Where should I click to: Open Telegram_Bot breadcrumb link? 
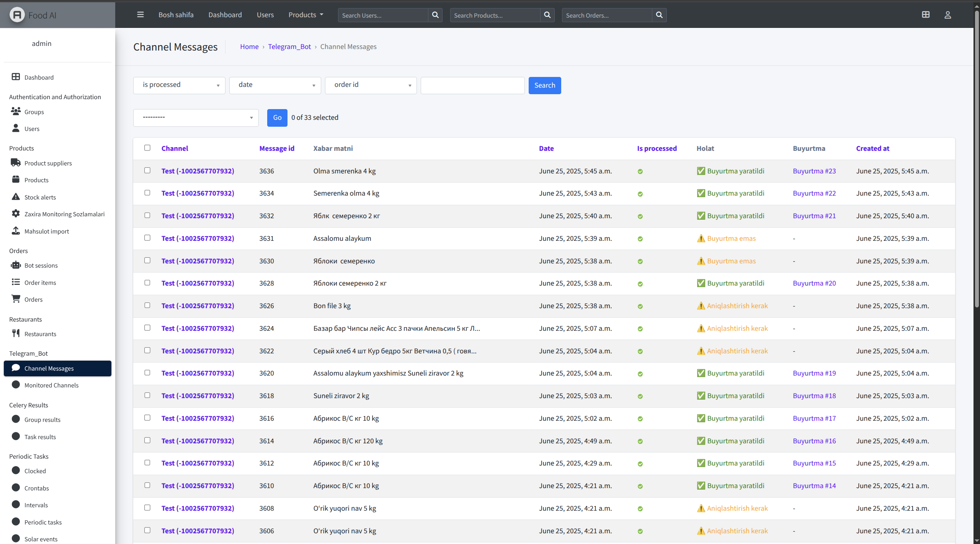(x=289, y=46)
